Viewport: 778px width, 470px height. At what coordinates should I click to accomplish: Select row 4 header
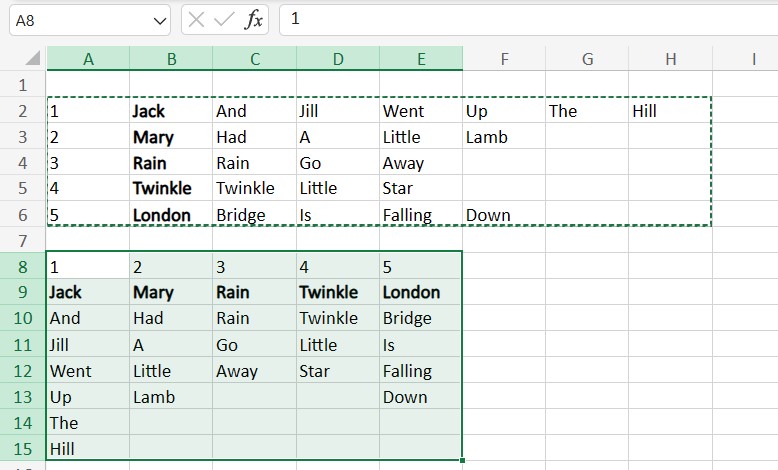pos(23,163)
